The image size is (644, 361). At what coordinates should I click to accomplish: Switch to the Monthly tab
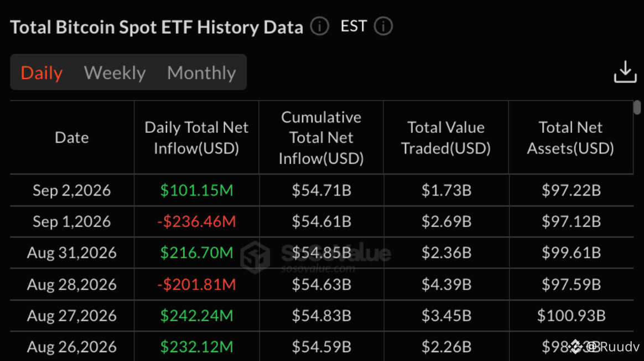(201, 73)
